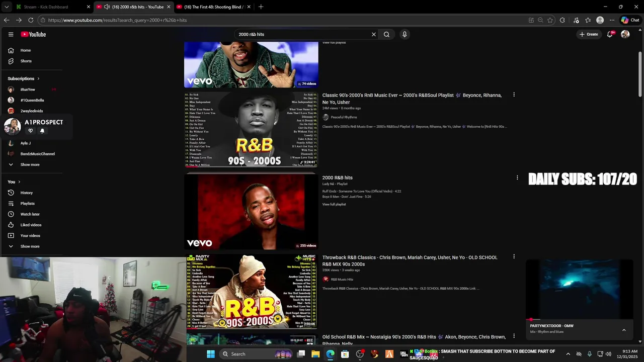Go to the YouTube logo homepage
This screenshot has height=362, width=644.
[x=33, y=34]
